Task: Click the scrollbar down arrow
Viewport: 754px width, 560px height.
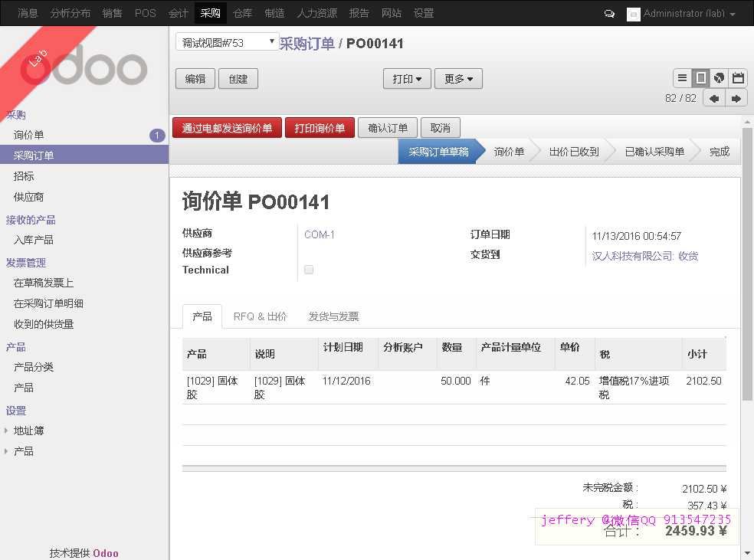Action: click(747, 554)
